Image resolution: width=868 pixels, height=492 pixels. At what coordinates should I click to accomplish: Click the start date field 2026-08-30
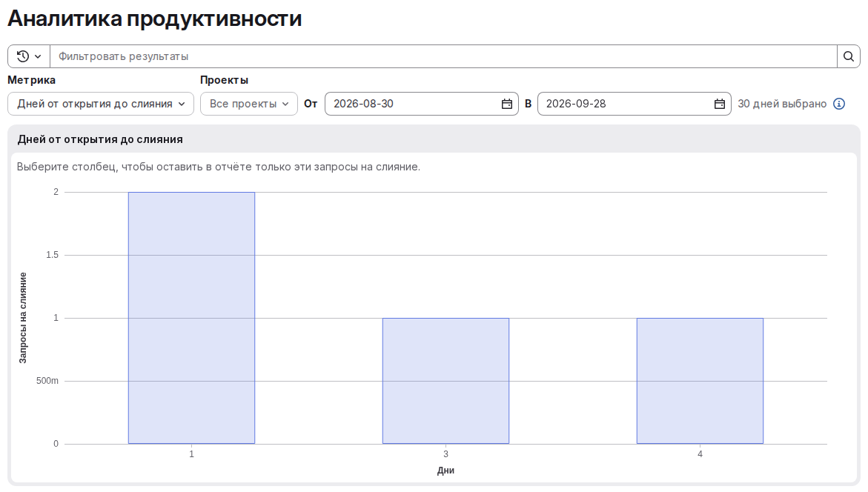coord(422,104)
